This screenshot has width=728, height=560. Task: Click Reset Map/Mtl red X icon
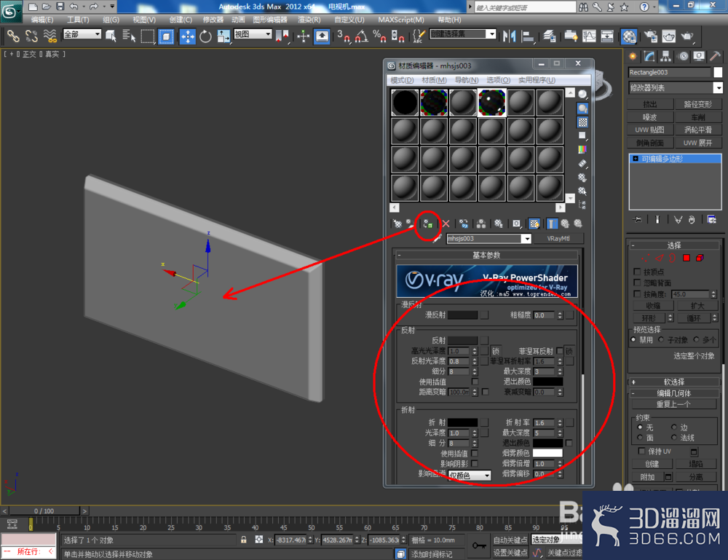(x=446, y=224)
